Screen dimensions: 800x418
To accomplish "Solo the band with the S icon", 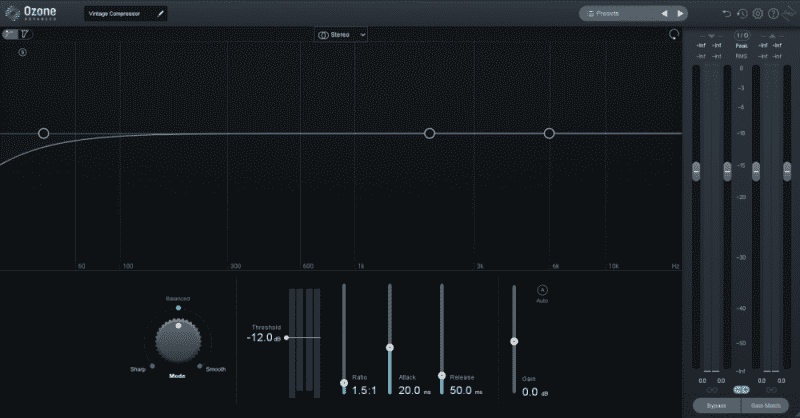I will pyautogui.click(x=22, y=52).
